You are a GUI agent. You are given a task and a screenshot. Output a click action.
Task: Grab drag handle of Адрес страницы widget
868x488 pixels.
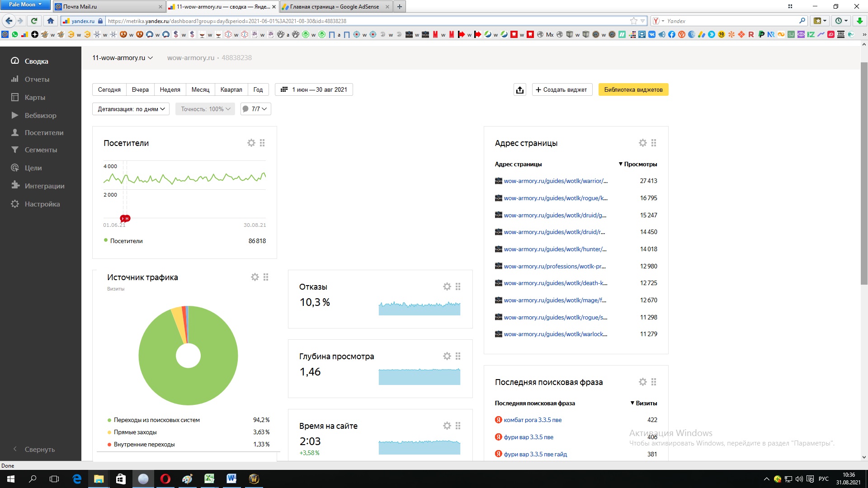tap(654, 143)
